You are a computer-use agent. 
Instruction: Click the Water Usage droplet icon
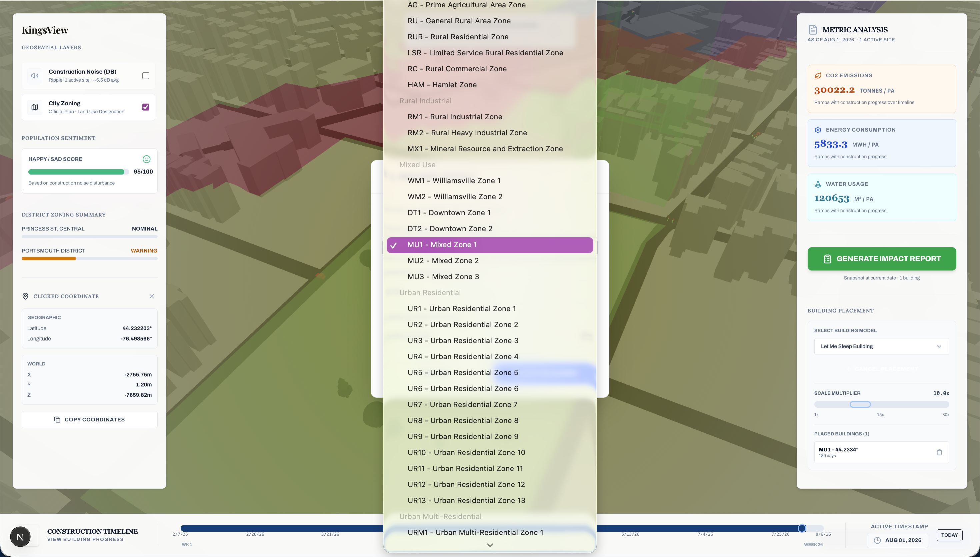pyautogui.click(x=818, y=184)
